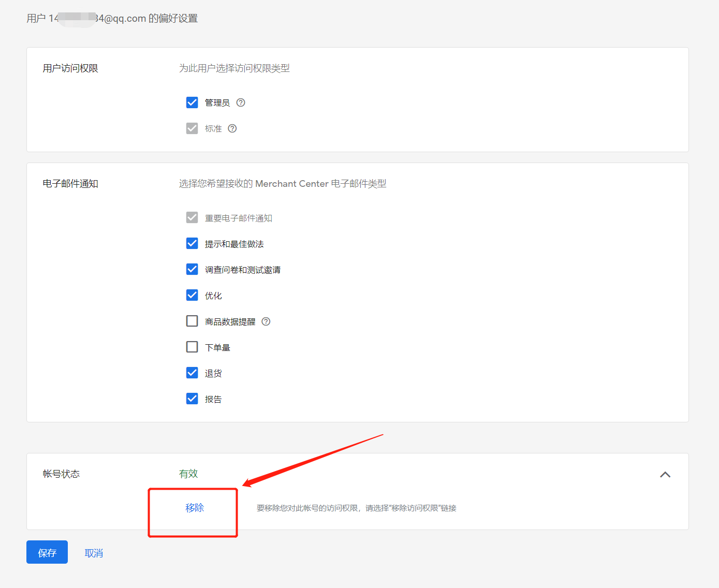719x588 pixels.
Task: Uncheck the 管理员 checkbox
Action: click(192, 102)
